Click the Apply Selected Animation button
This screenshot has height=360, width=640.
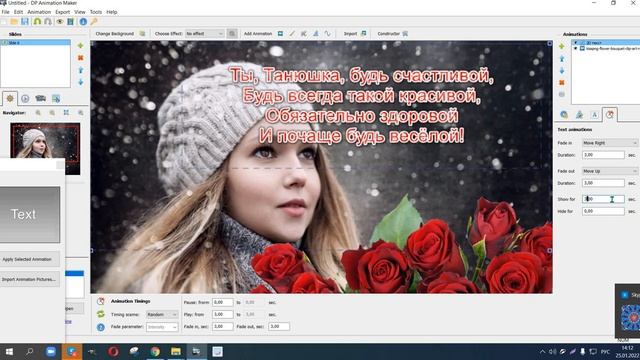click(29, 259)
